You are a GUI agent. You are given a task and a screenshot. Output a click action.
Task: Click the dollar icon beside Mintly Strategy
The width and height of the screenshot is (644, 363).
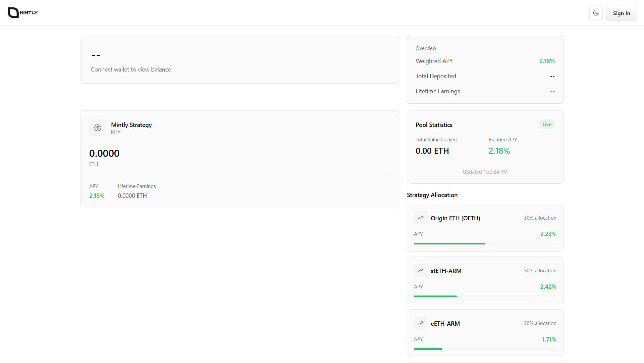point(98,128)
